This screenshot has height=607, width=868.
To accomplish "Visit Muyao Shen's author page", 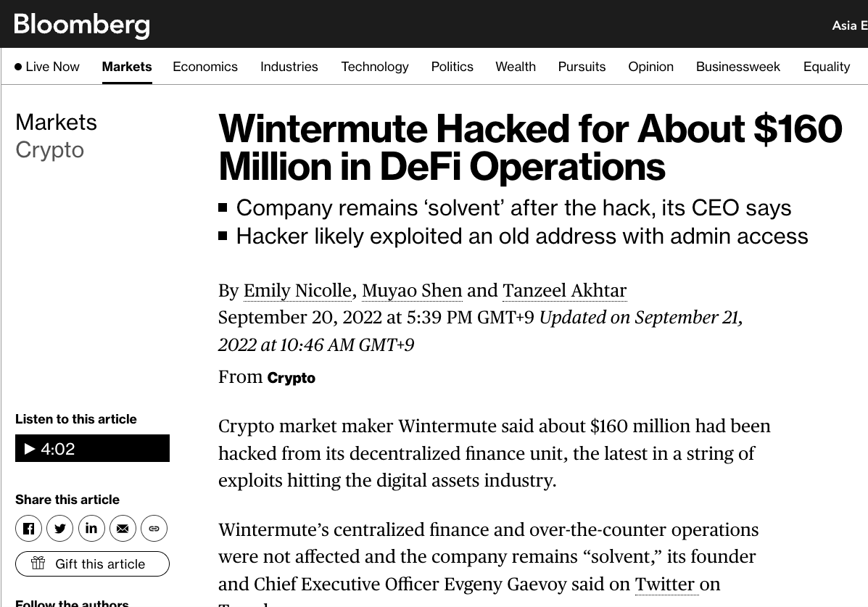I will [x=412, y=291].
